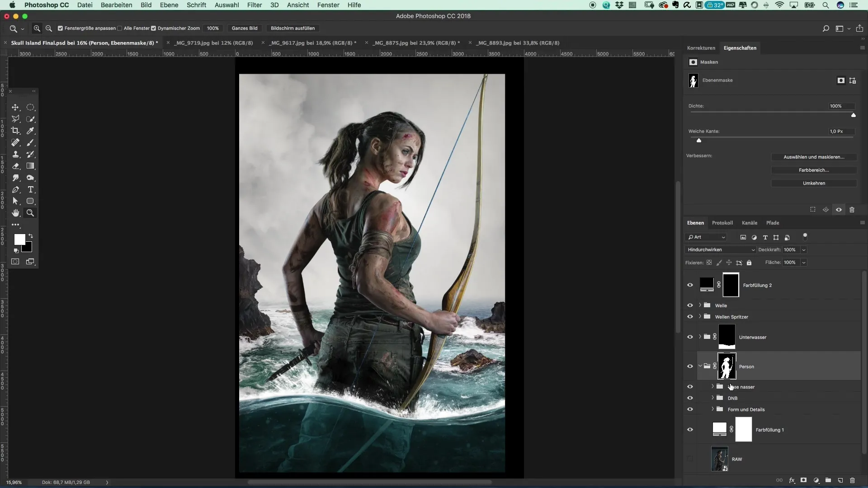Viewport: 868px width, 488px height.
Task: Select the Crop tool
Action: pos(15,131)
